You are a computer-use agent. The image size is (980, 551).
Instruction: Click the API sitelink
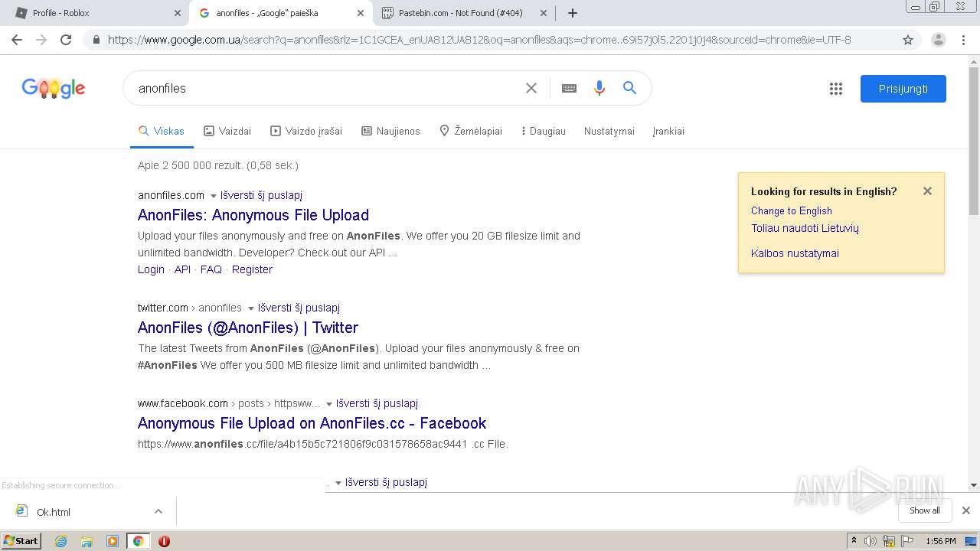click(182, 269)
